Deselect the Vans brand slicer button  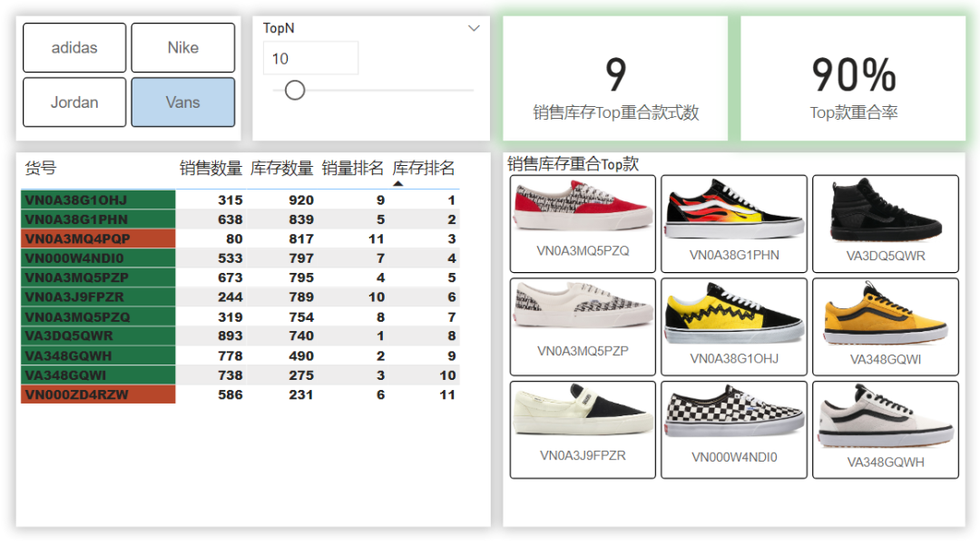[x=183, y=102]
